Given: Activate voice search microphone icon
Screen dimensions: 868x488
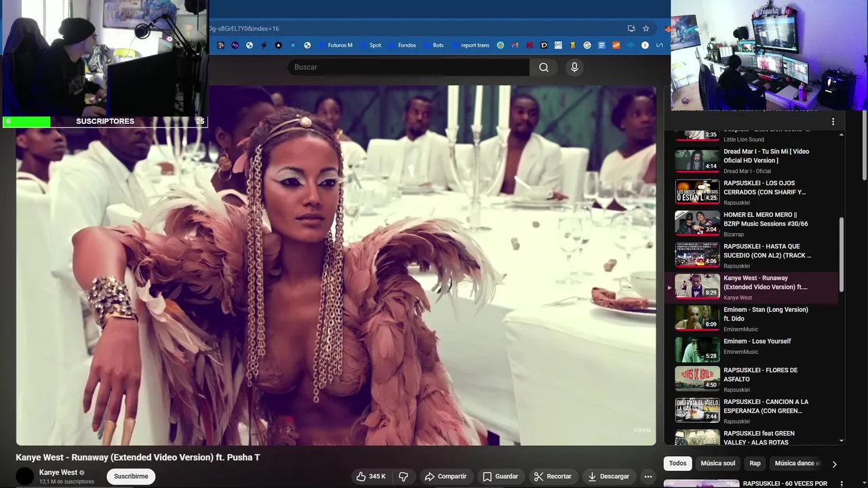Looking at the screenshot, I should click(x=574, y=67).
